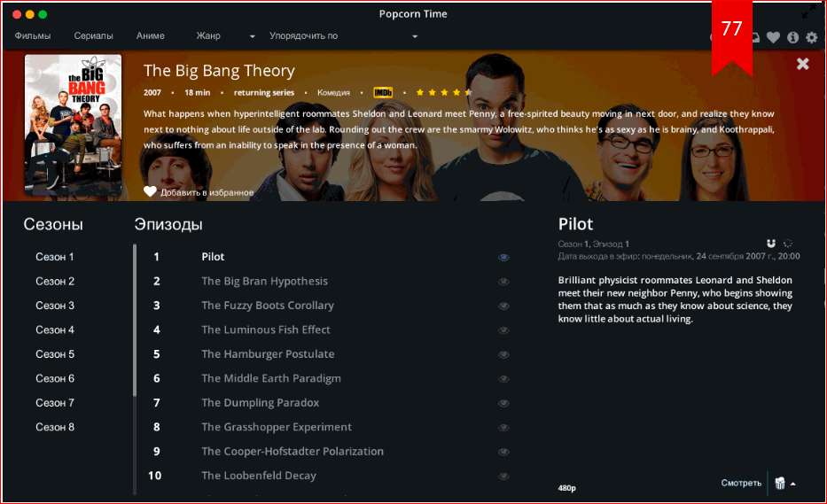The image size is (827, 504).
Task: Toggle watched eye for The Luminous Fish Effect
Action: 503,330
